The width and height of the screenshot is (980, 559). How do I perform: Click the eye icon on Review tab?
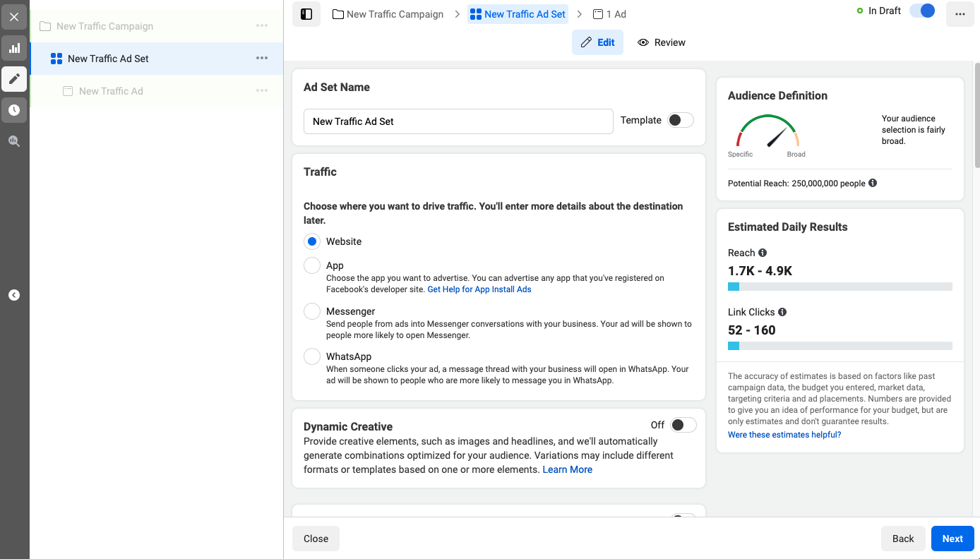pyautogui.click(x=643, y=42)
